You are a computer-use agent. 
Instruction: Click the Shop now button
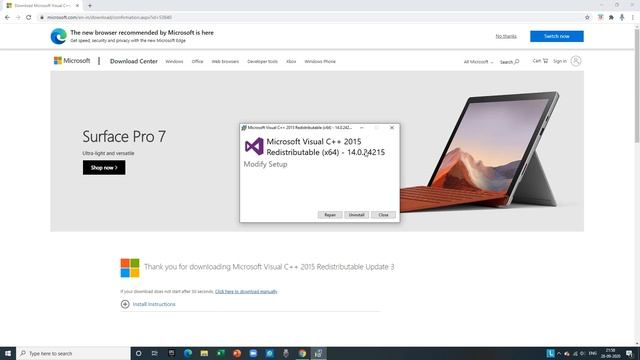click(x=104, y=167)
